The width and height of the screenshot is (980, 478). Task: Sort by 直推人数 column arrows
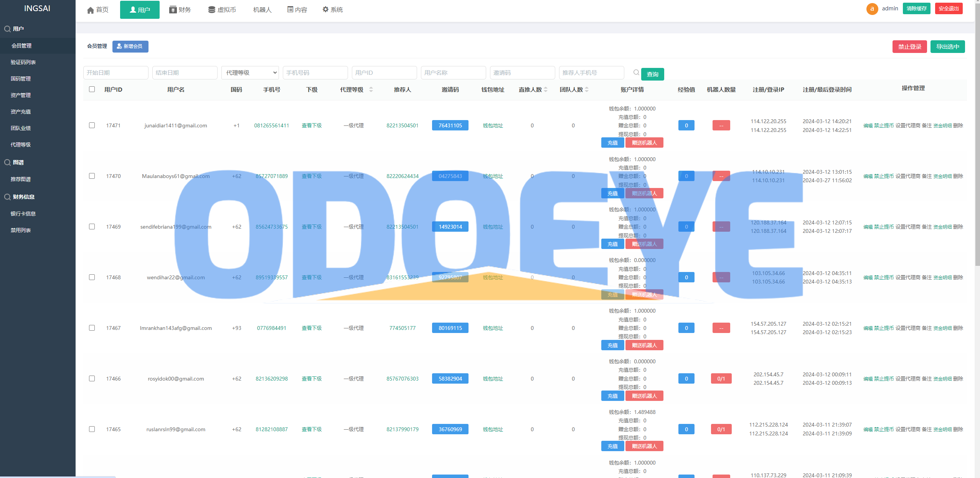click(x=546, y=89)
